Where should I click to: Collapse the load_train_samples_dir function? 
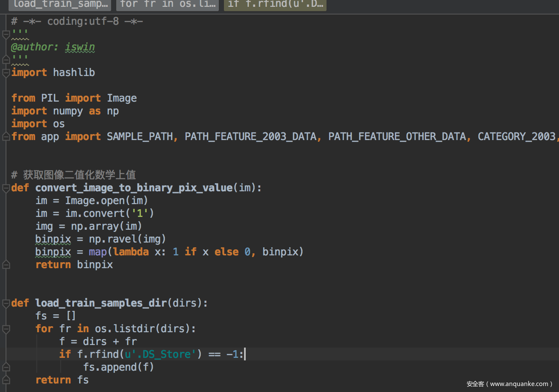(6, 303)
